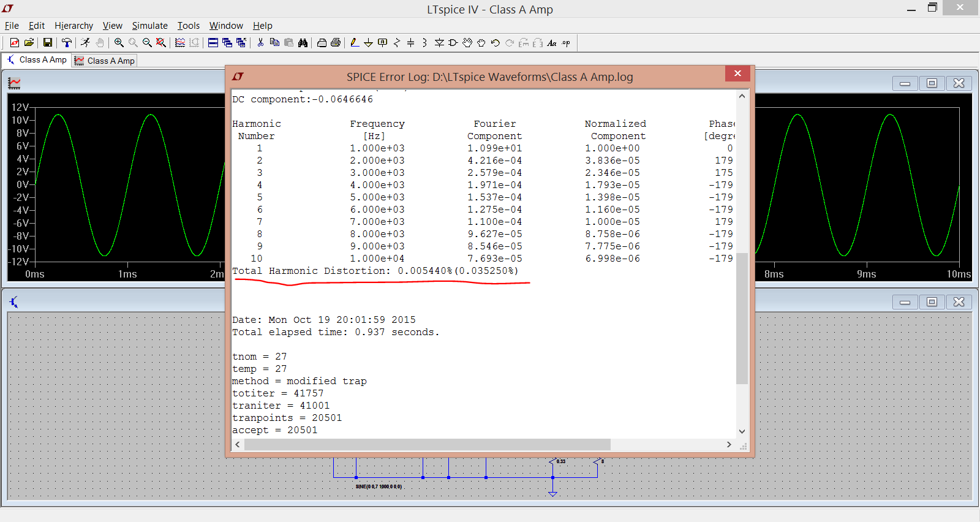Viewport: 980px width, 522px height.
Task: Click the 'method = modified trap' line
Action: coord(300,381)
